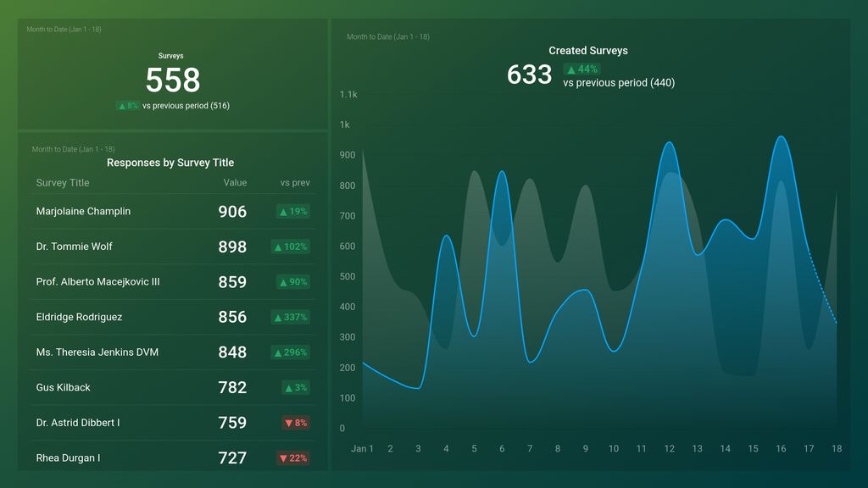Click Month to Date label above Responses table
868x488 pixels.
pos(73,149)
